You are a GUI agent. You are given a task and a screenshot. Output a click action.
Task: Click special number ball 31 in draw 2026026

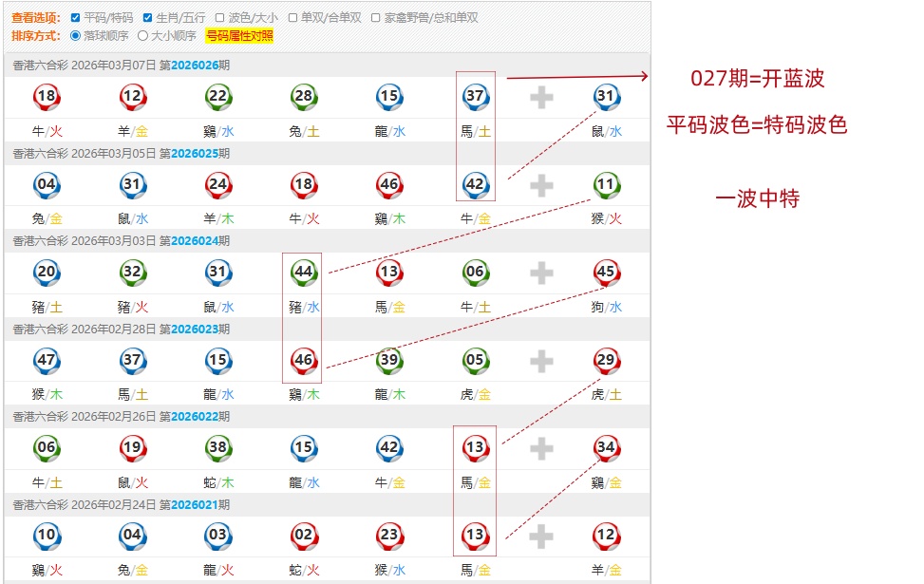tap(606, 96)
